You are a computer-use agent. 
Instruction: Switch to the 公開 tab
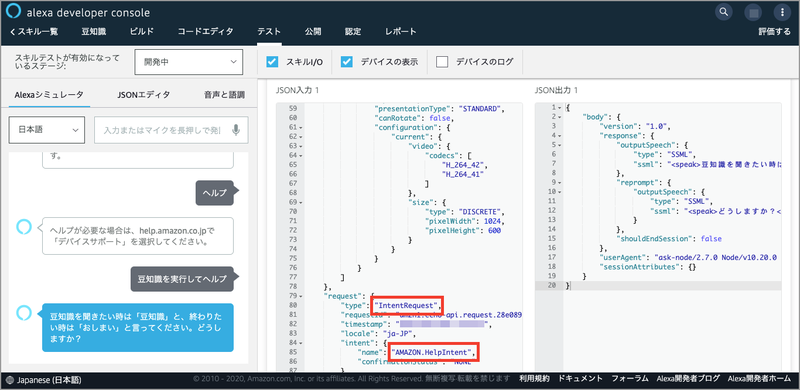click(313, 32)
